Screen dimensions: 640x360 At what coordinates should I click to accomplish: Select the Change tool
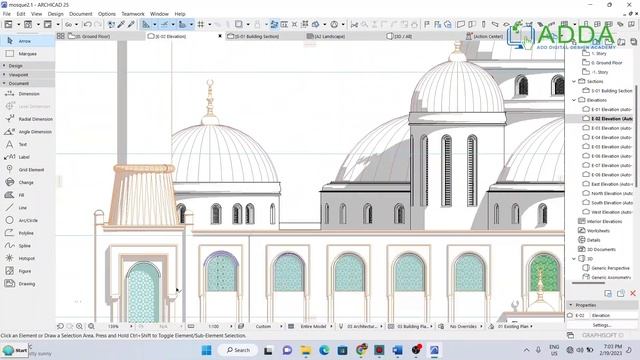tap(27, 182)
